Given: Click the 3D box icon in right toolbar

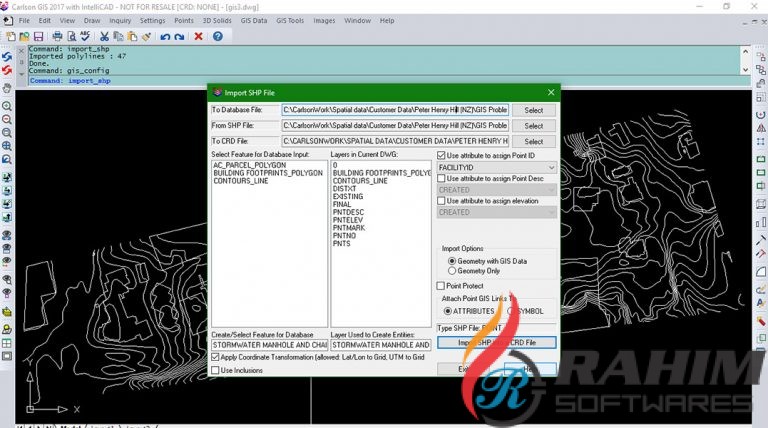Looking at the screenshot, I should tap(761, 204).
